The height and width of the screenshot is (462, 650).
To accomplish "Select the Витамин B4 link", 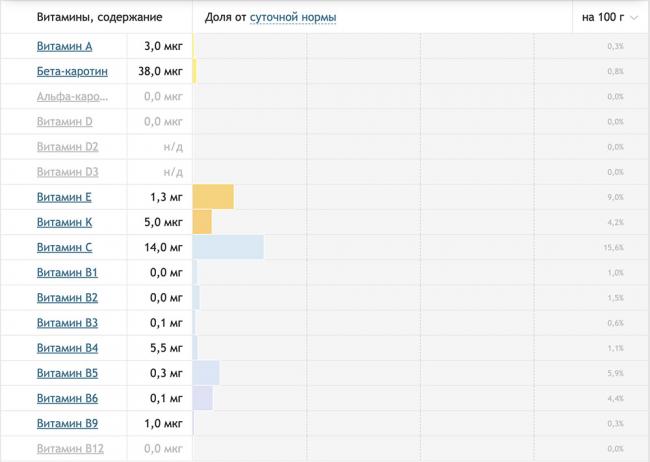I will 67,348.
